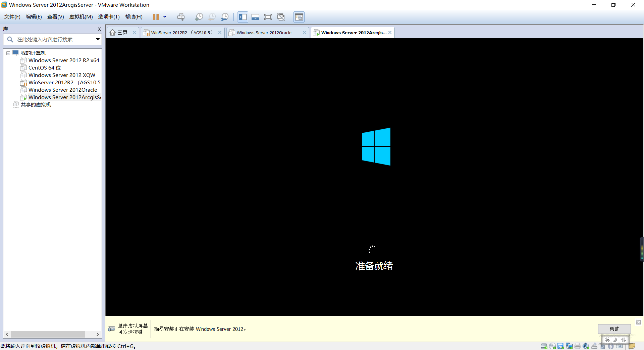
Task: Click the CD/DVD drive status icon
Action: (552, 346)
